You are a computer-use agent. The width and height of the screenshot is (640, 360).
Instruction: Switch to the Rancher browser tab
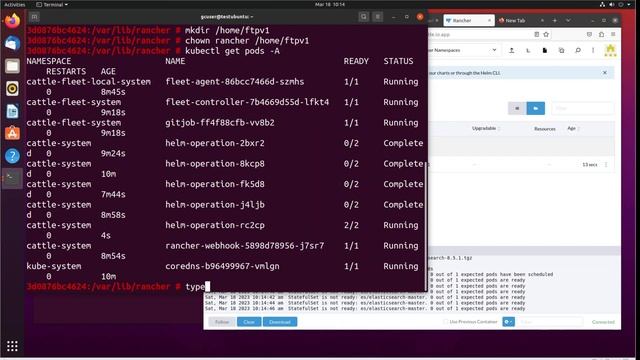click(x=469, y=20)
